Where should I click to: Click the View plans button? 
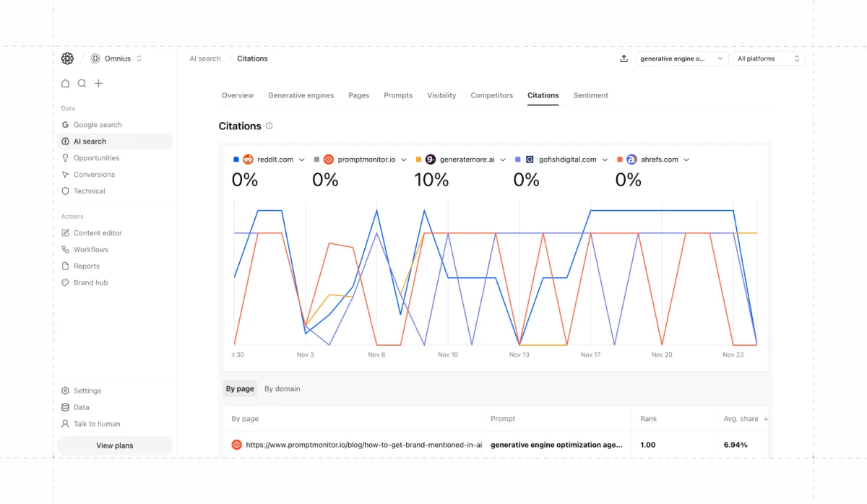pyautogui.click(x=115, y=446)
